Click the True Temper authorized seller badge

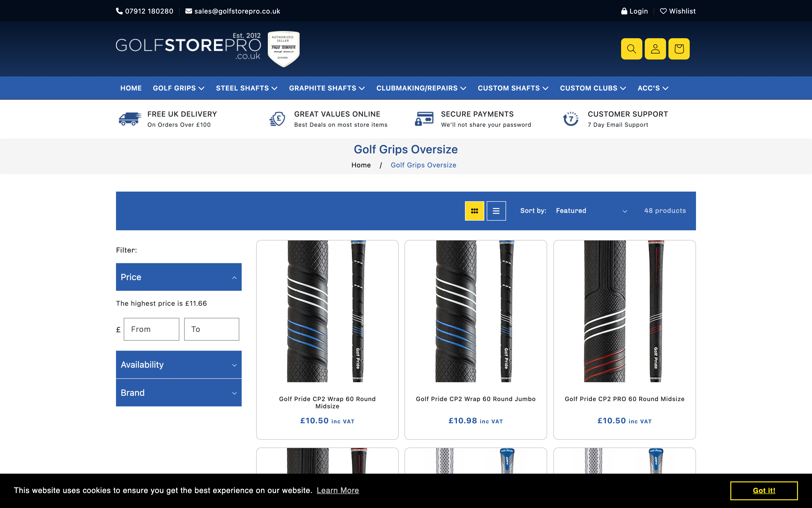tap(283, 49)
